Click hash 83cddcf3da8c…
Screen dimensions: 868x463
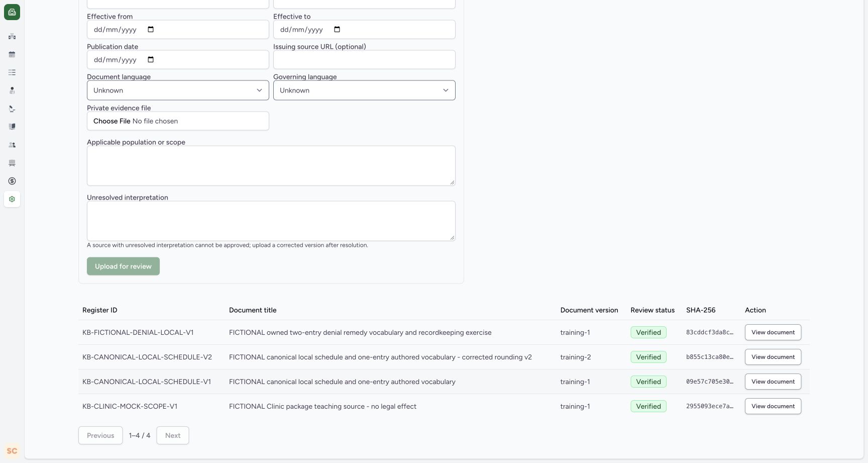pos(710,332)
